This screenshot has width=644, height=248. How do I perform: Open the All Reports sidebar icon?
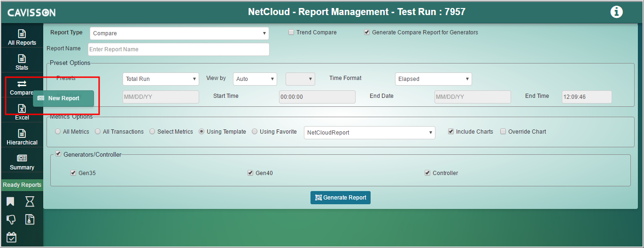(22, 34)
